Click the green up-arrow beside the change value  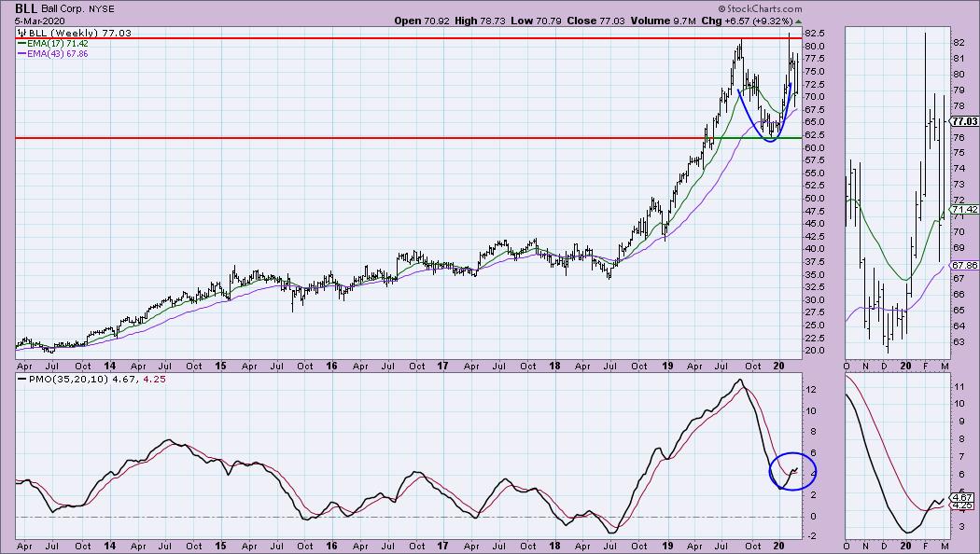(798, 21)
